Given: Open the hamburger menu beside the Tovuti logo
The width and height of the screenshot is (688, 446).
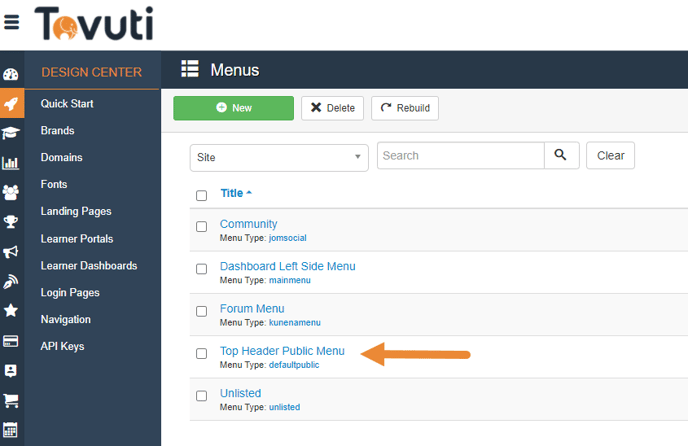Looking at the screenshot, I should [12, 22].
